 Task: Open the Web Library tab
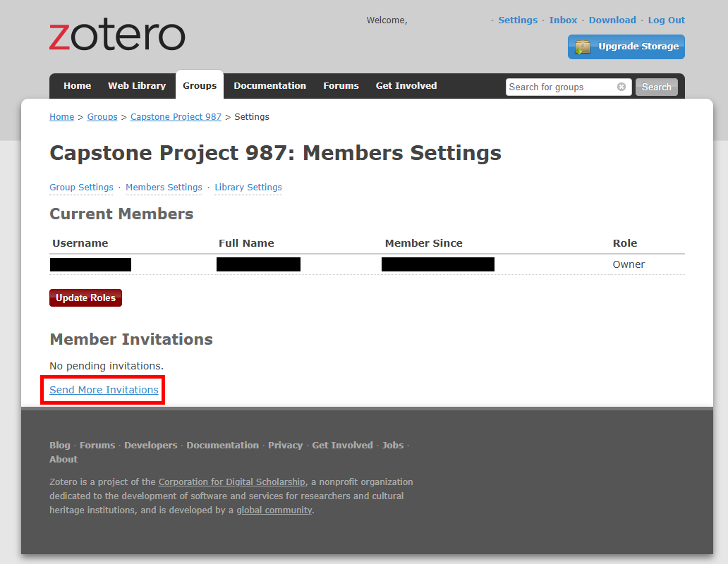(137, 86)
